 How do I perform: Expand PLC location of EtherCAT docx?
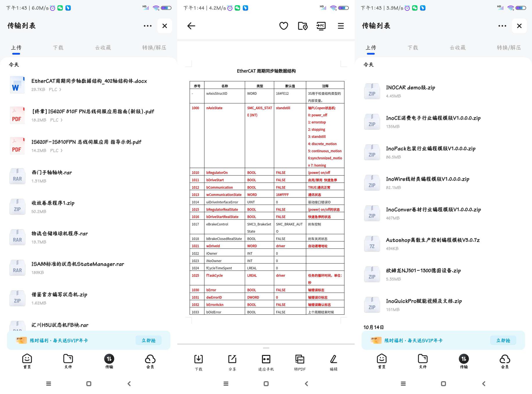[55, 89]
